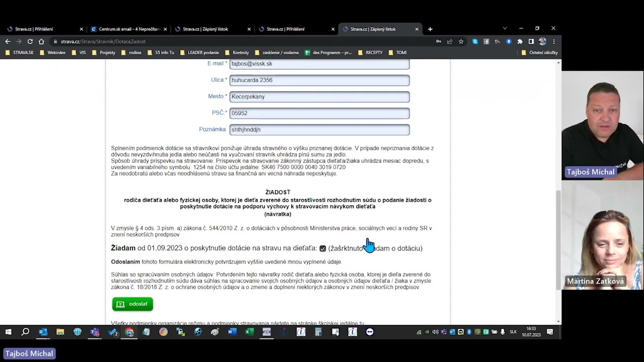Close the active Zápisný lístok tab
644x362 pixels.
tap(417, 29)
